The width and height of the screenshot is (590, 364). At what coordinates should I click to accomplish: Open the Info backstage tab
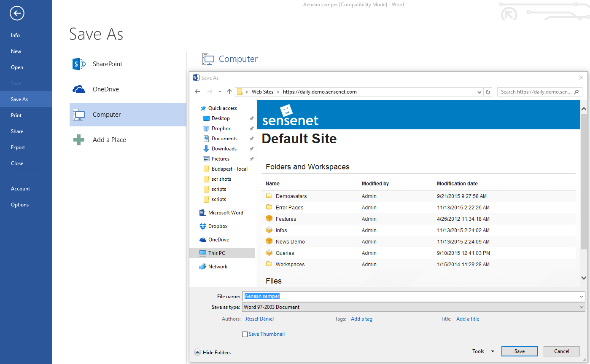click(26, 35)
